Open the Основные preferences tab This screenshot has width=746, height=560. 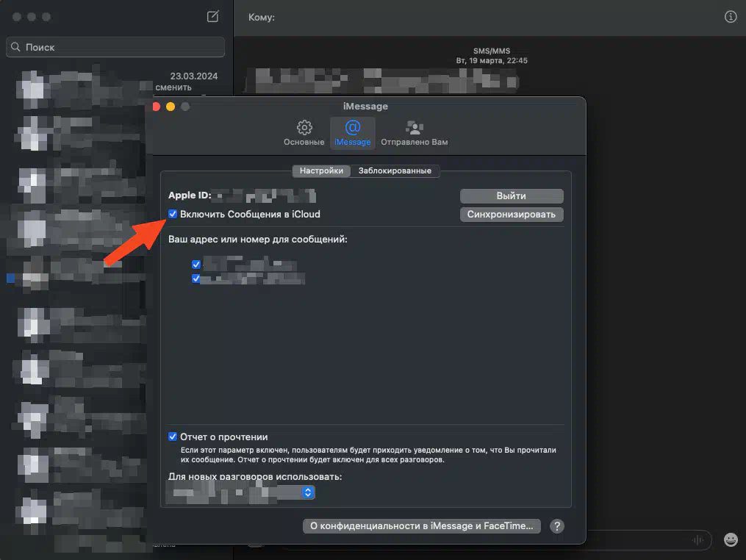tap(304, 133)
